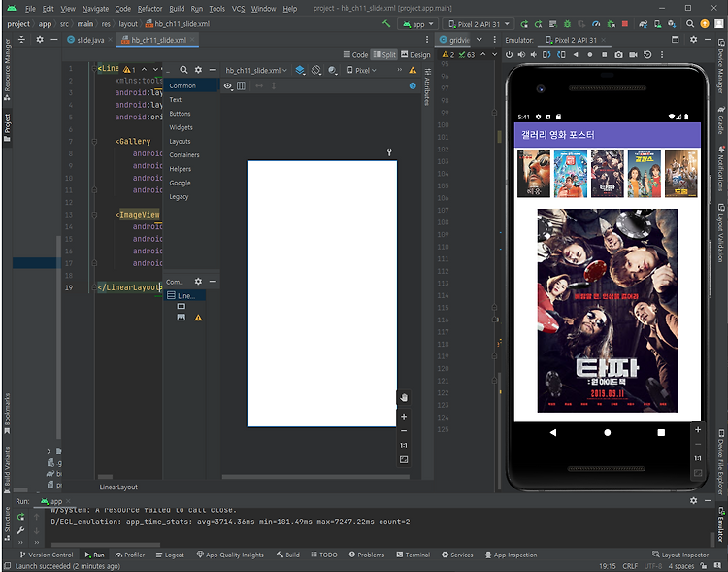Click the emulator rotate right icon

pyautogui.click(x=561, y=54)
